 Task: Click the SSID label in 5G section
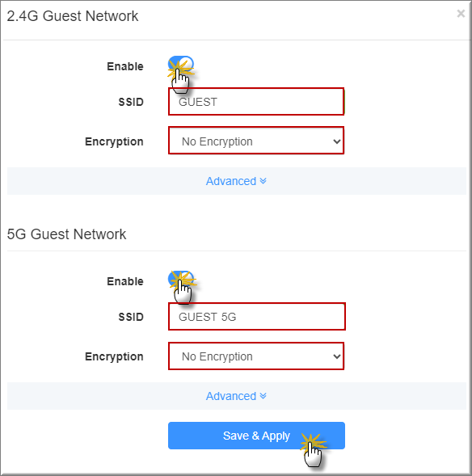tap(131, 317)
